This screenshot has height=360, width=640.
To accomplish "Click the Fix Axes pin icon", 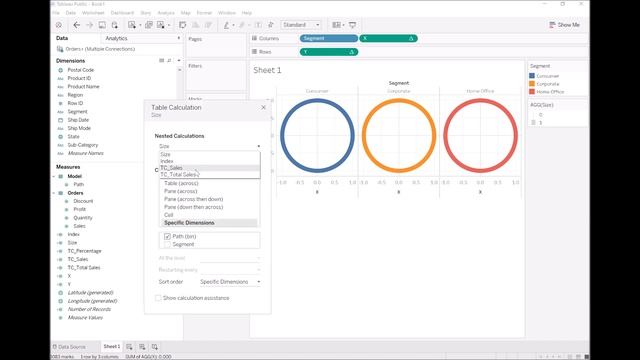I will tap(270, 25).
